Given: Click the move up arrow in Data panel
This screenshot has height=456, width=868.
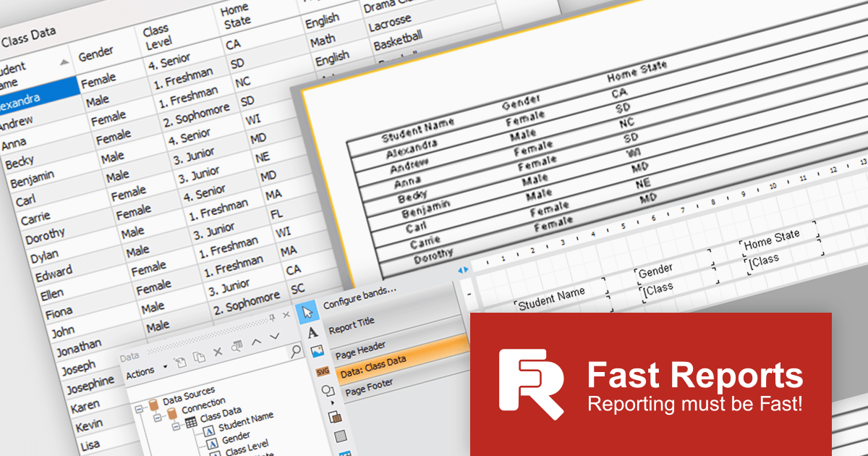Looking at the screenshot, I should tap(255, 342).
